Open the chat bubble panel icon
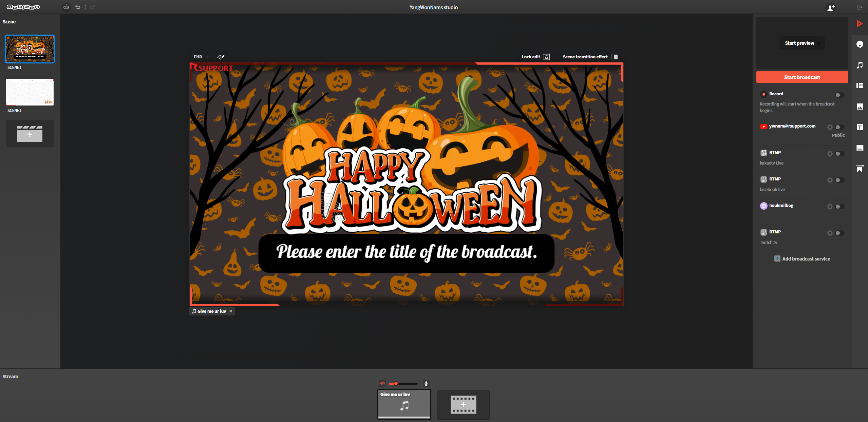This screenshot has height=422, width=868. click(860, 44)
